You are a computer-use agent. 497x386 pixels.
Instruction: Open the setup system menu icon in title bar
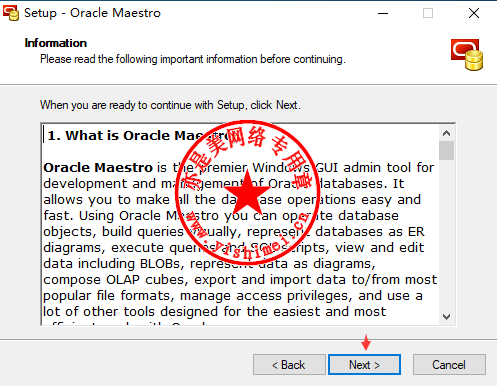coord(11,13)
